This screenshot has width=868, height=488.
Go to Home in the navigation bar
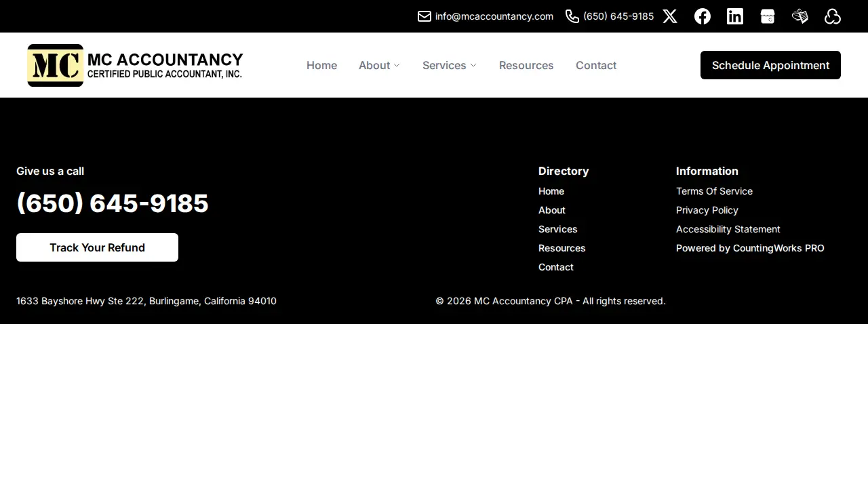[321, 65]
